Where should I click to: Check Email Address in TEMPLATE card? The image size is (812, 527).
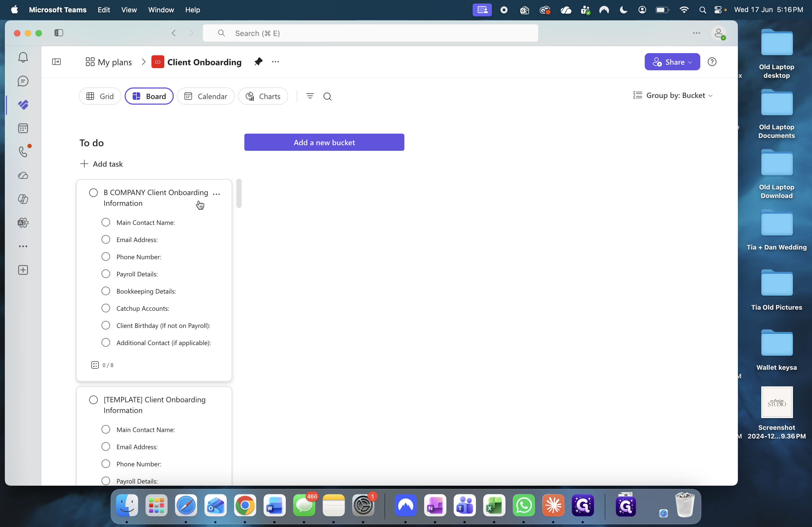106,447
